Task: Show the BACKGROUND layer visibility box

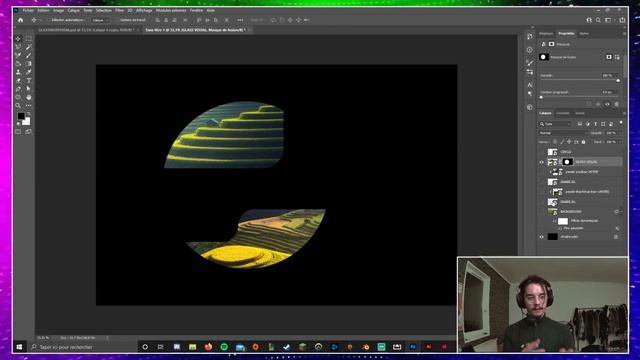Action: 542,211
